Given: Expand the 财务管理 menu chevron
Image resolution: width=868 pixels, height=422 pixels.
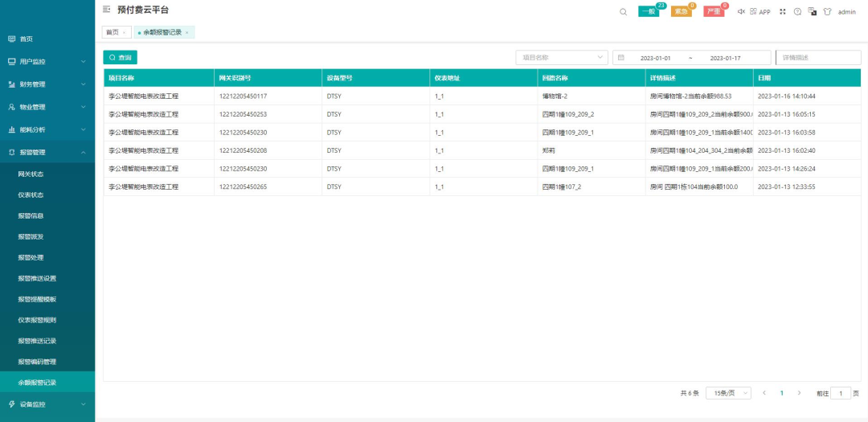Looking at the screenshot, I should 84,84.
